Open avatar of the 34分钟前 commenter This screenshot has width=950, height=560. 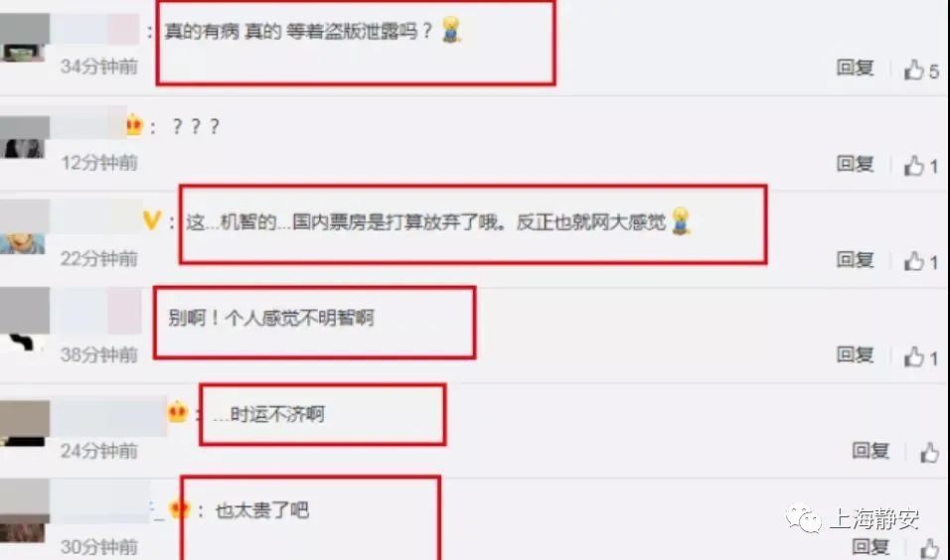(24, 38)
